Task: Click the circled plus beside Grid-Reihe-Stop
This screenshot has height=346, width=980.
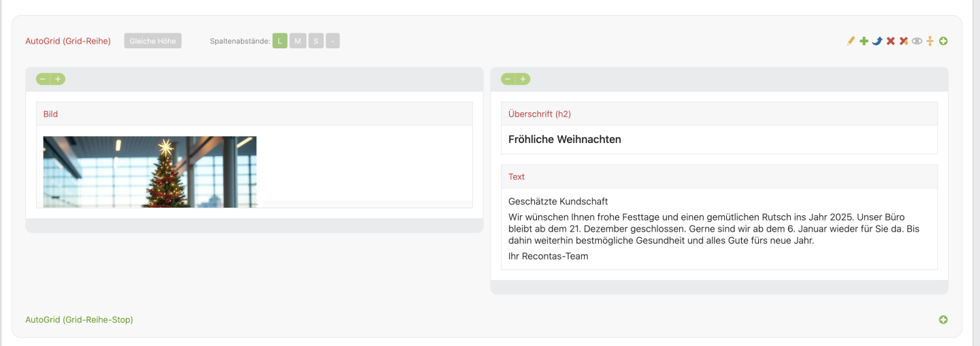Action: point(943,319)
